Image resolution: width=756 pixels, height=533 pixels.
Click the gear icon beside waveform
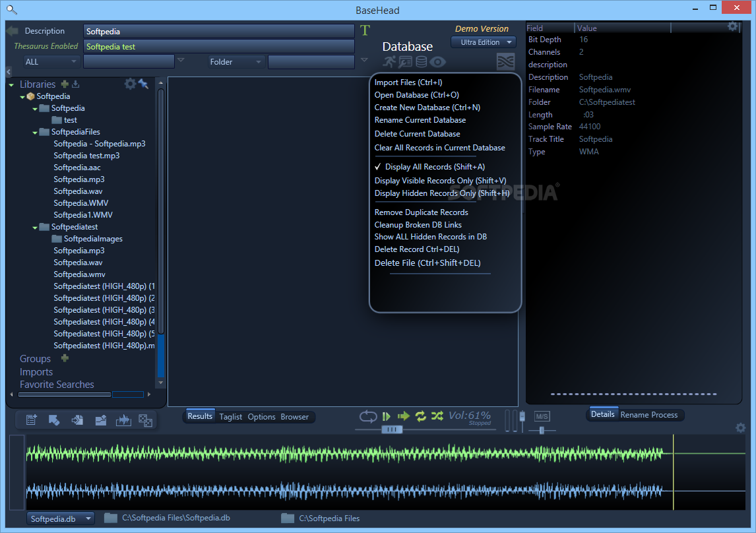pyautogui.click(x=741, y=427)
